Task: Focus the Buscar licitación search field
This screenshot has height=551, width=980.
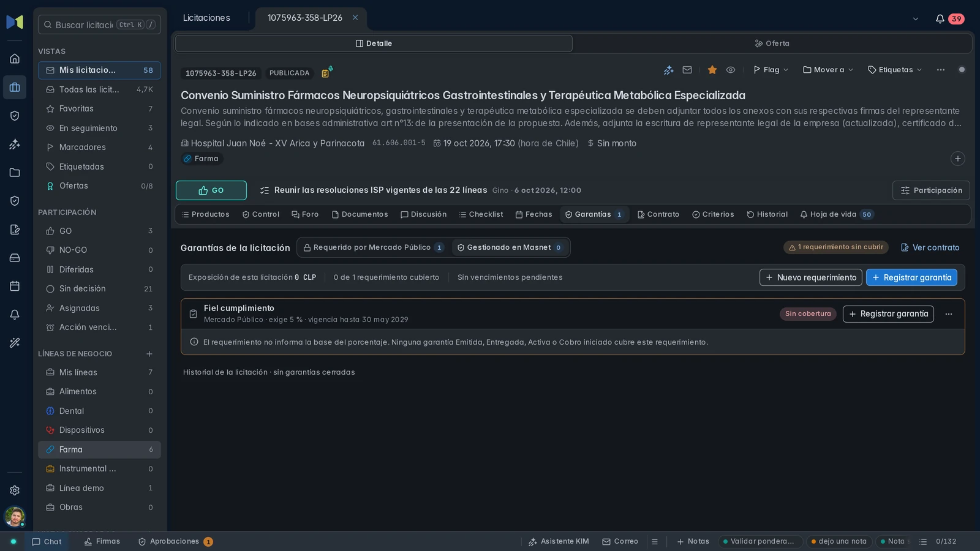Action: (99, 24)
